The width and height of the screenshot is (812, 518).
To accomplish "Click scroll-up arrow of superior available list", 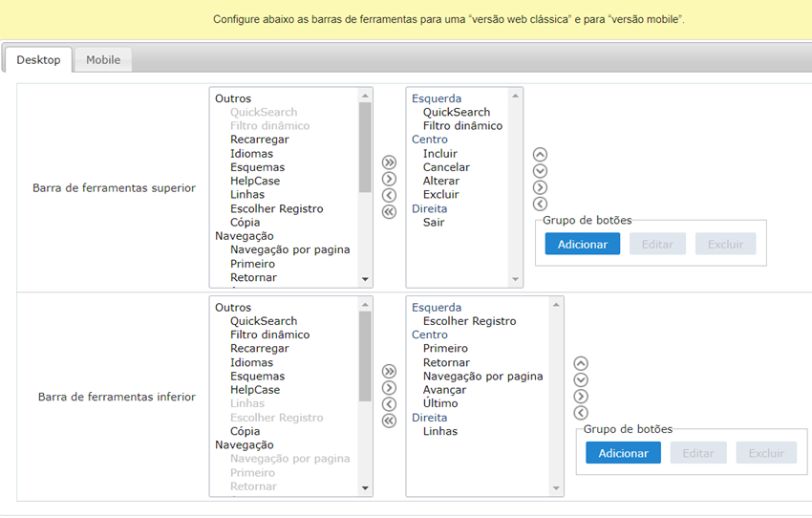I will pos(365,96).
